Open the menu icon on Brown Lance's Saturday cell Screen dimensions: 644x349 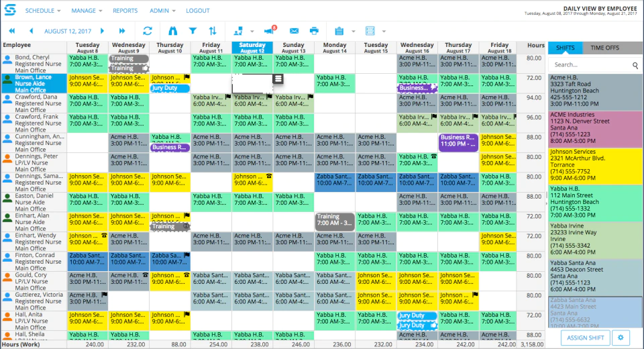(278, 79)
